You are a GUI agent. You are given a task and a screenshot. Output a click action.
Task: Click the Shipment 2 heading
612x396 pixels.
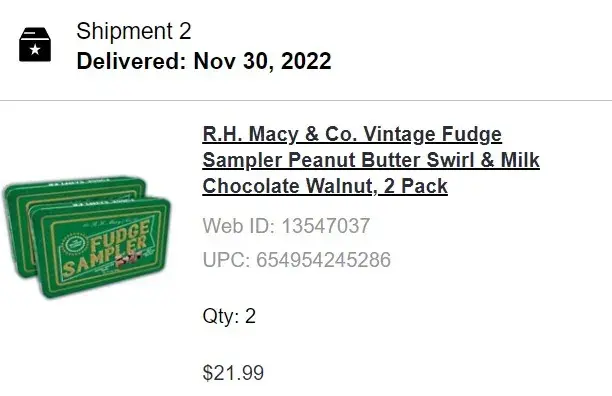tap(133, 31)
